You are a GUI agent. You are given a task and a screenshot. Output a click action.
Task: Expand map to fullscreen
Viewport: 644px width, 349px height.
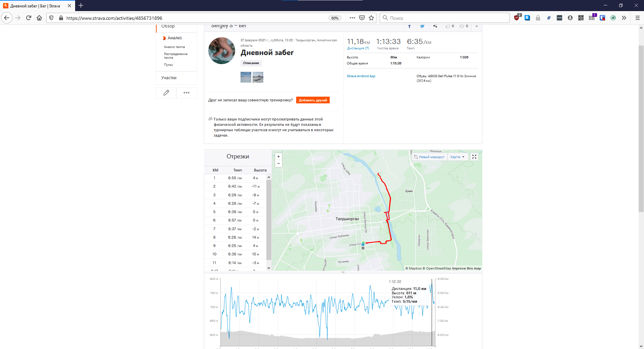pyautogui.click(x=474, y=157)
